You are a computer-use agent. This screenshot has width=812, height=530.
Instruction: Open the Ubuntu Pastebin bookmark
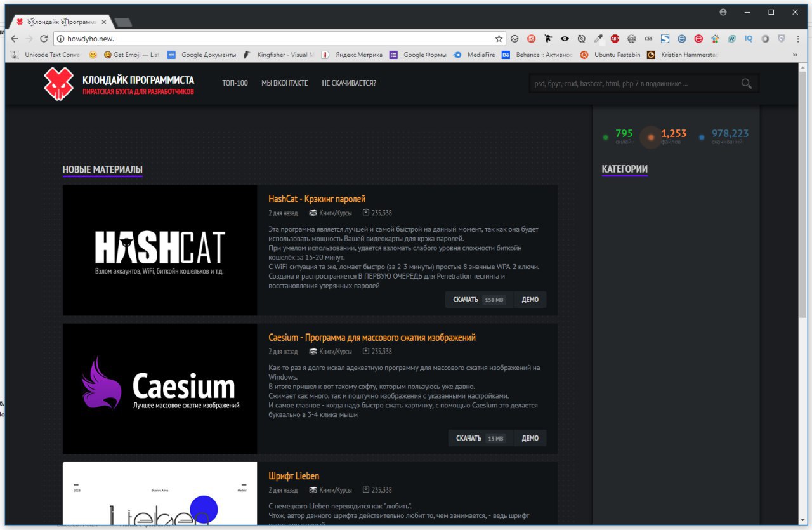610,55
